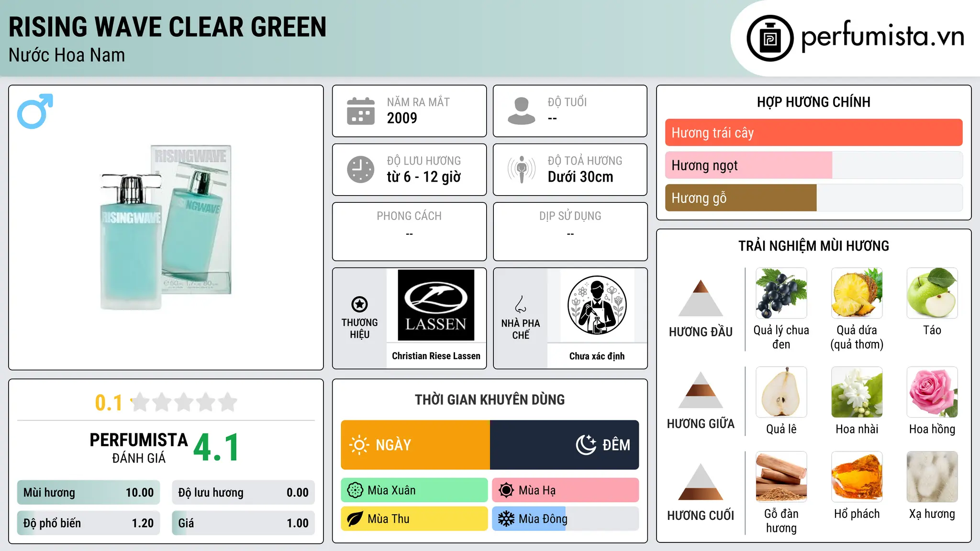The width and height of the screenshot is (980, 551).
Task: Click the calendar icon beside Năm ra mắt
Action: (x=361, y=111)
